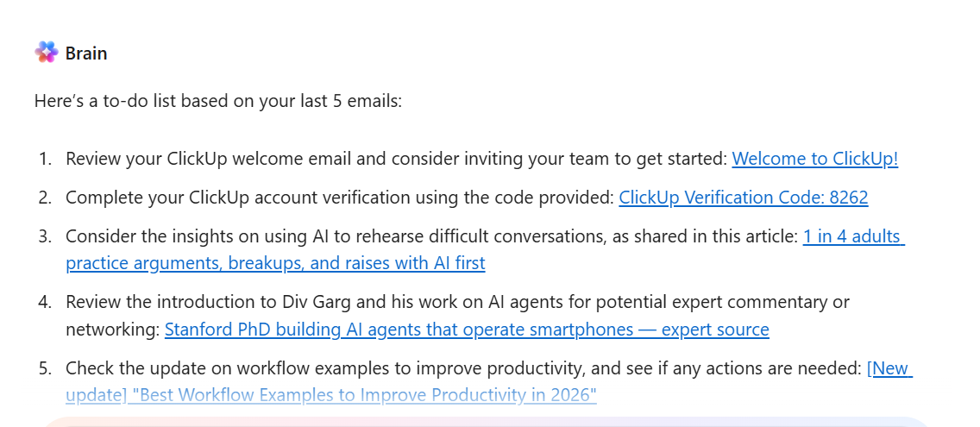Click list number 1 of the to-do list
Image resolution: width=980 pixels, height=427 pixels.
pyautogui.click(x=44, y=159)
